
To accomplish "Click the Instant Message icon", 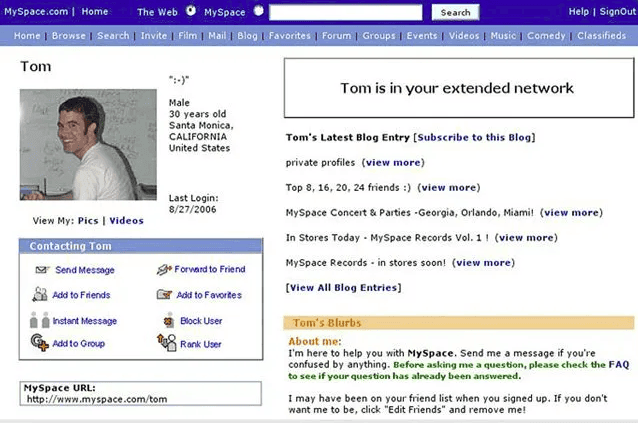I will [40, 321].
